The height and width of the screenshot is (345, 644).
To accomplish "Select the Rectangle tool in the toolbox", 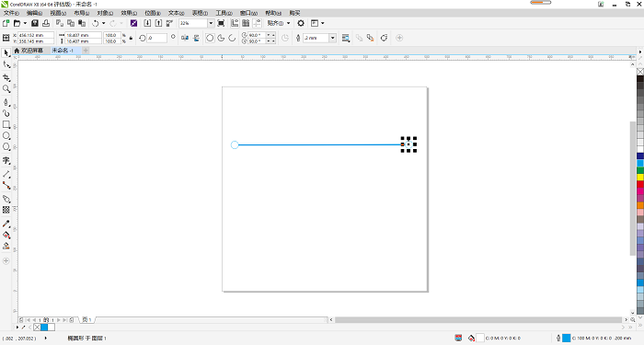I will [x=6, y=124].
